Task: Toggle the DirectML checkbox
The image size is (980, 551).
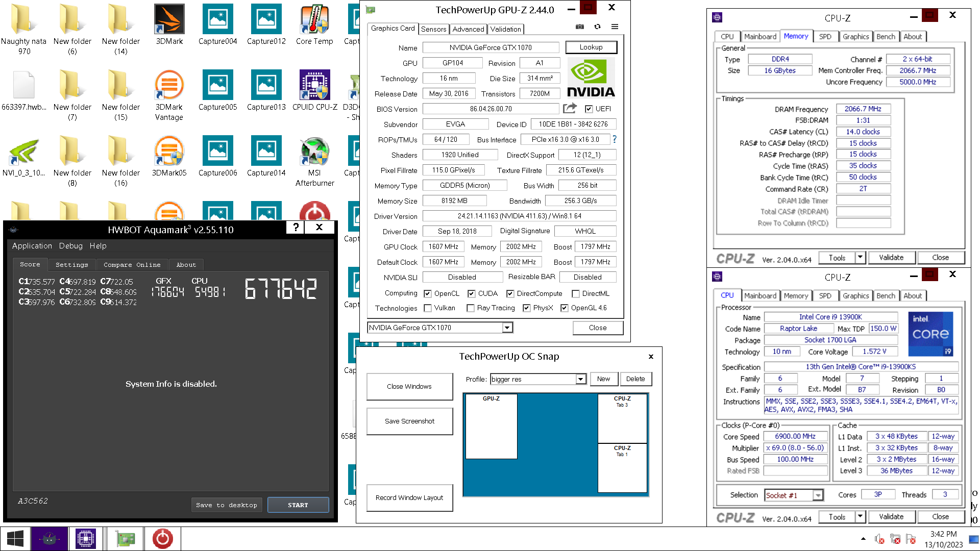Action: tap(576, 293)
